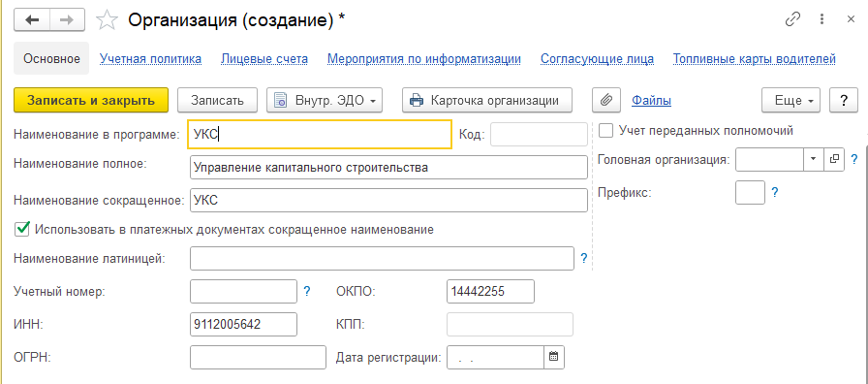
Task: Print Карточка организации
Action: click(x=487, y=100)
